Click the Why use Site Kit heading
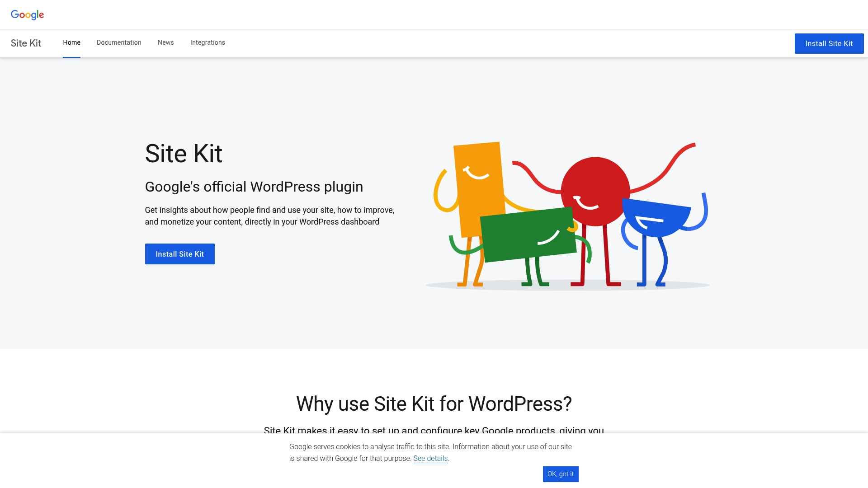The height and width of the screenshot is (488, 868). [434, 404]
